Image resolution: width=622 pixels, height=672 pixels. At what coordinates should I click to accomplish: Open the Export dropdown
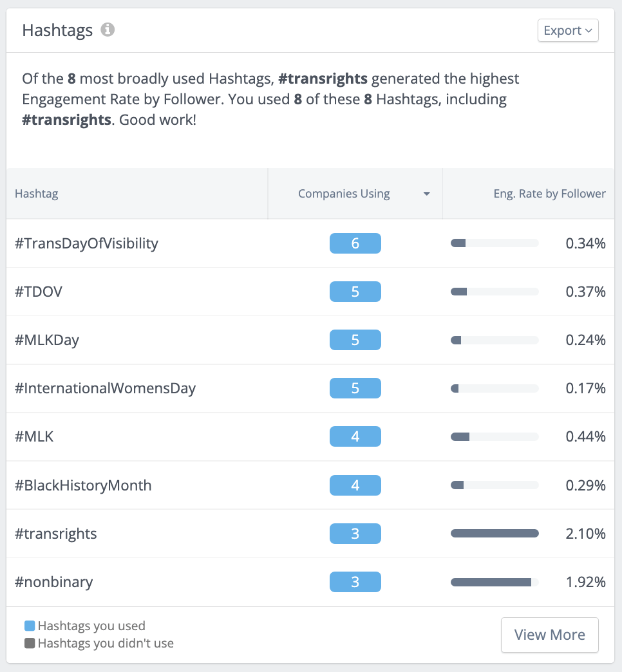pos(567,30)
